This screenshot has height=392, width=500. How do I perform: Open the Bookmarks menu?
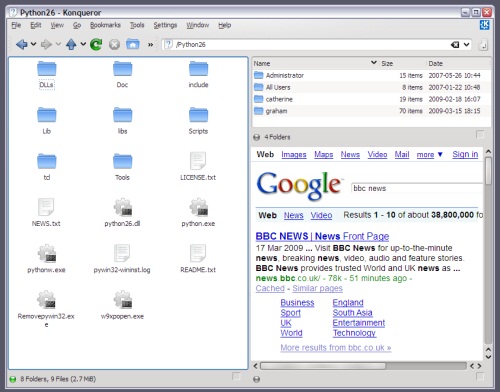click(x=105, y=25)
